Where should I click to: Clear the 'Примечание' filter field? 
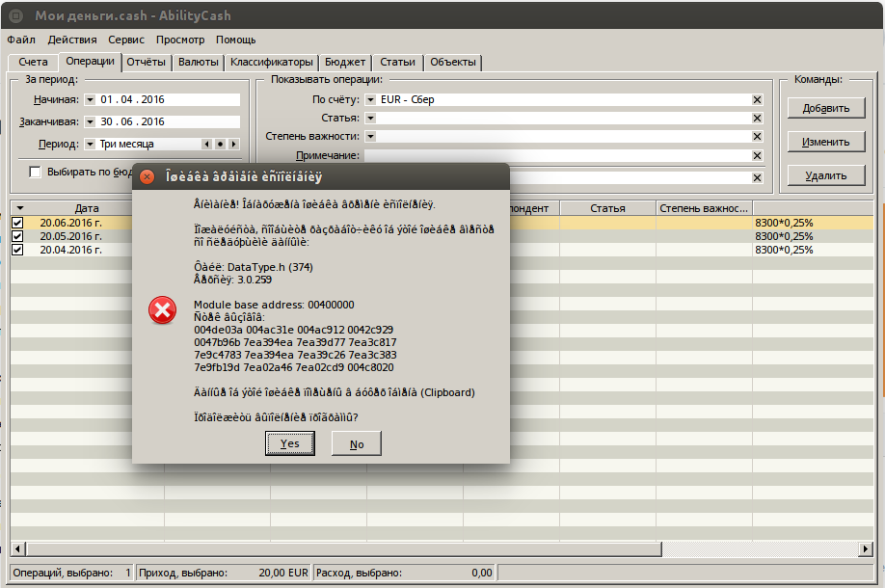click(757, 155)
